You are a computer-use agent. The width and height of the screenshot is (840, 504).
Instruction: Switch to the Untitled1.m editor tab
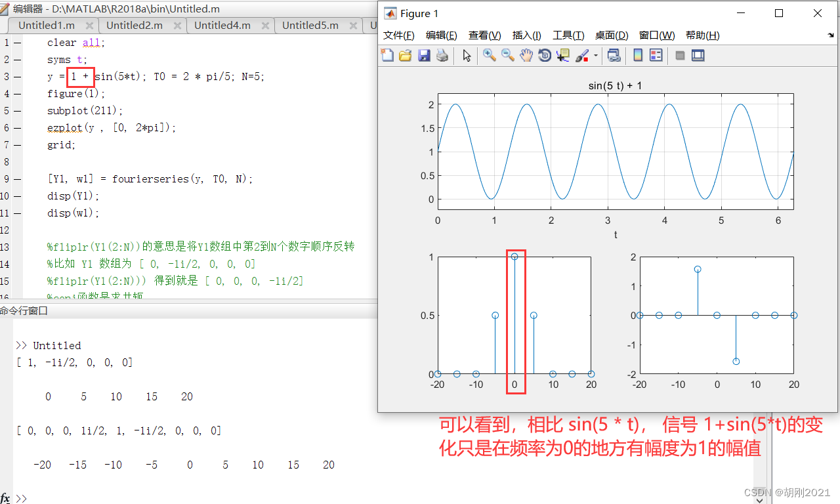coord(47,26)
